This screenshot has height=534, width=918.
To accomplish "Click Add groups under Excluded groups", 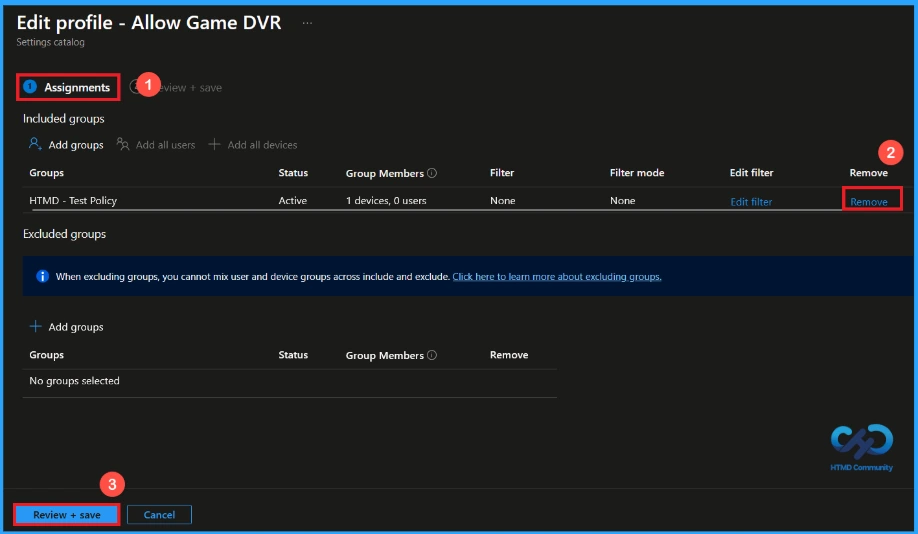I will [x=66, y=327].
